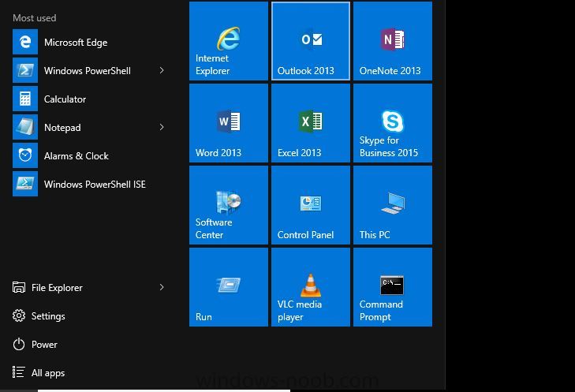Choose the Windows PowerShell ISE label
Screen dimensions: 575x392
pyautogui.click(x=95, y=184)
